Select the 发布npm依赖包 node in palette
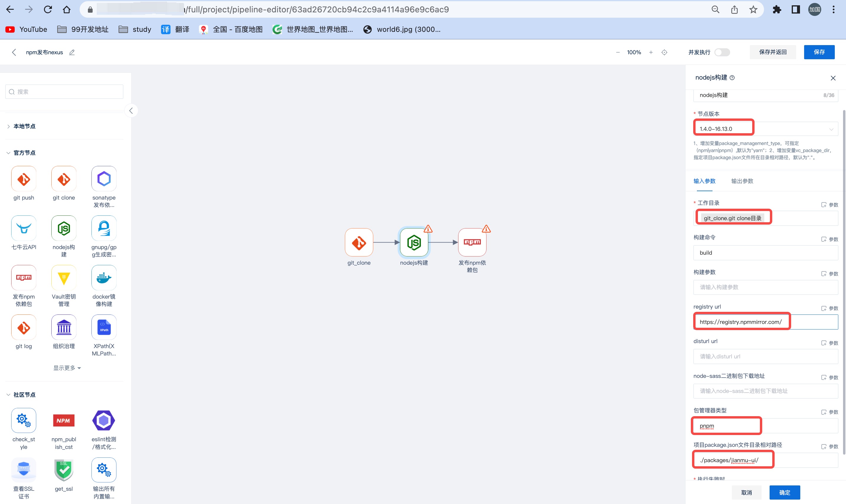The height and width of the screenshot is (504, 846). (x=24, y=278)
